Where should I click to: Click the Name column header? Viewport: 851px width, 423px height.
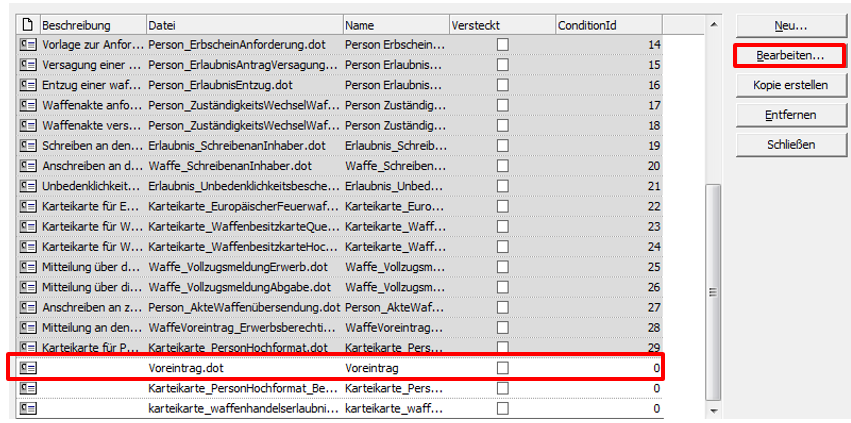coord(394,24)
